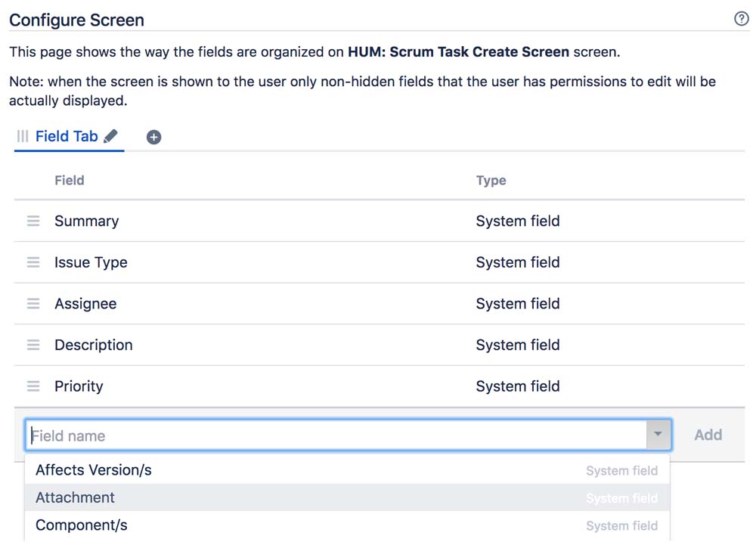Click the Type column header
The height and width of the screenshot is (545, 756).
(x=491, y=180)
